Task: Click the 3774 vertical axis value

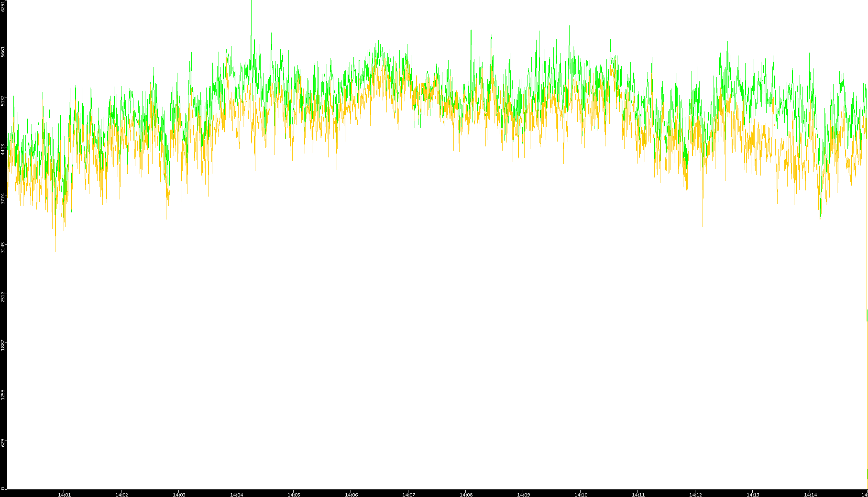Action: point(3,199)
